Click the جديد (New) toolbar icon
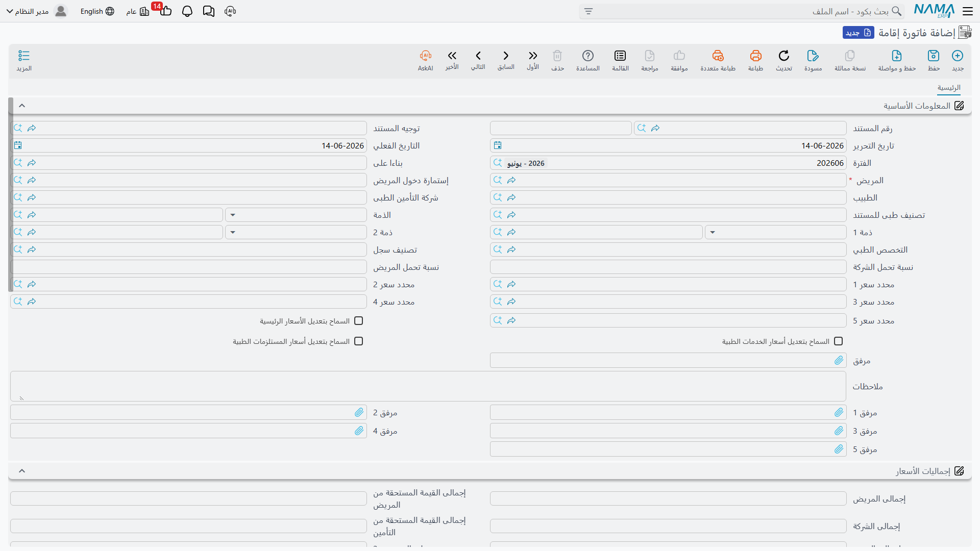 958,56
